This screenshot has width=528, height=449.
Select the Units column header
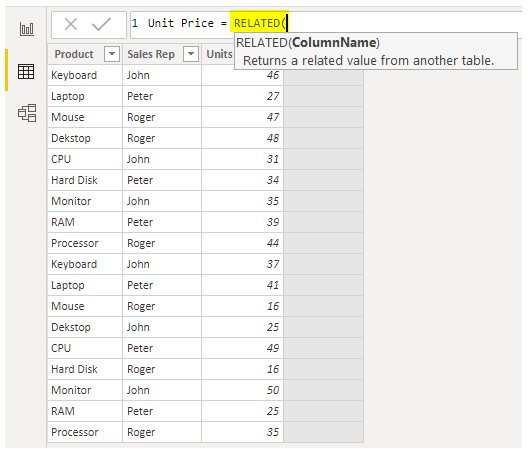coord(219,54)
